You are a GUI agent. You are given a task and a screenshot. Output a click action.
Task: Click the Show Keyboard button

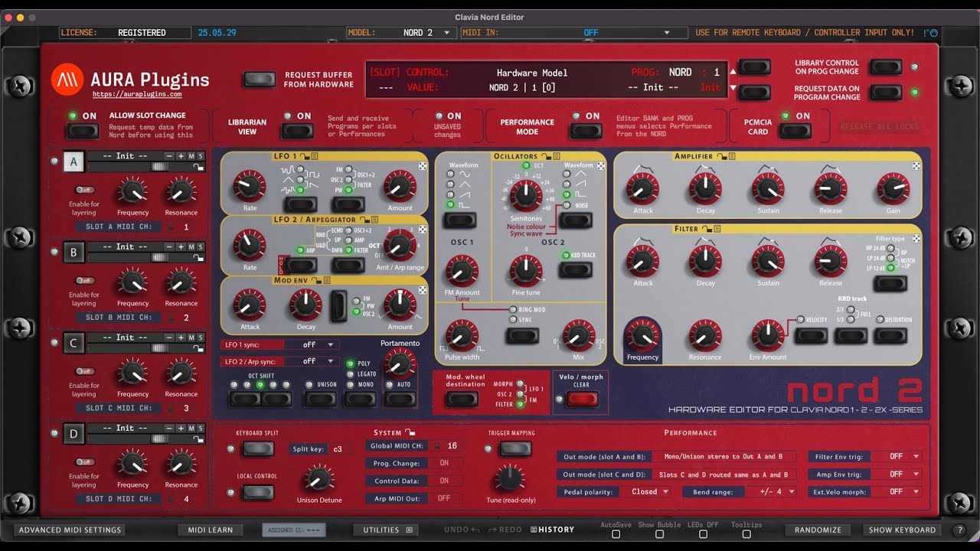point(902,530)
